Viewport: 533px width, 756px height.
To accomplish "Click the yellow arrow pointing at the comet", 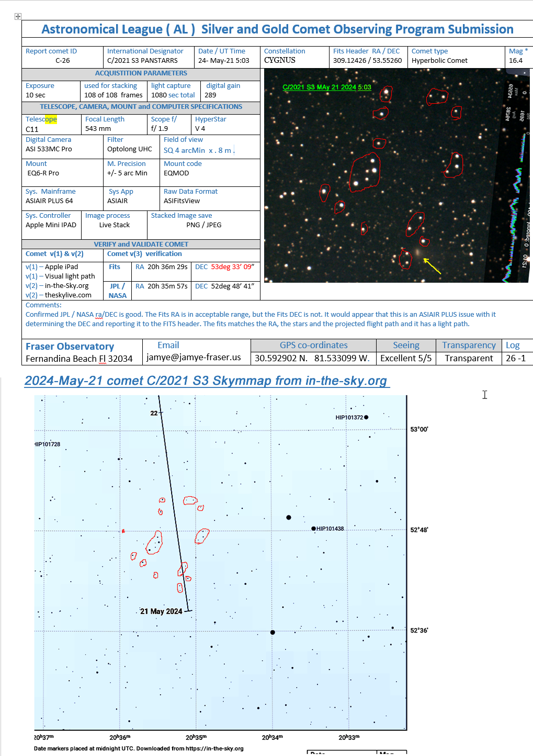I will click(x=432, y=266).
